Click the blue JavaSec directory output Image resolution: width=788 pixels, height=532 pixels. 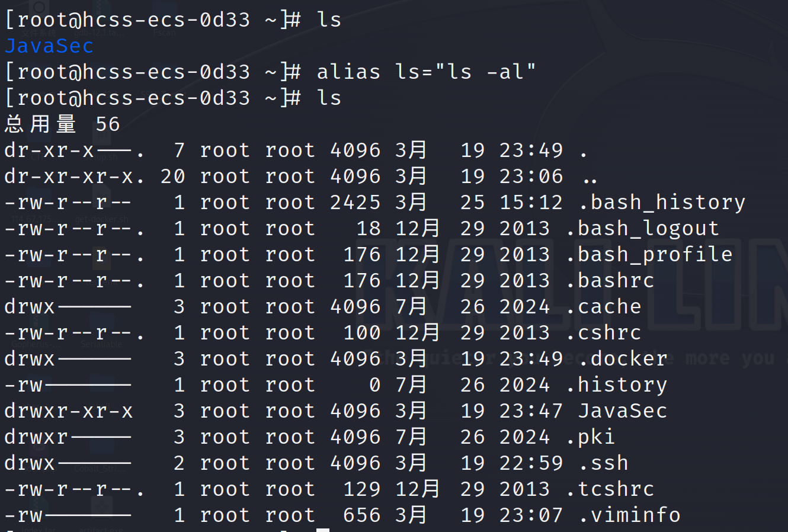click(x=49, y=46)
